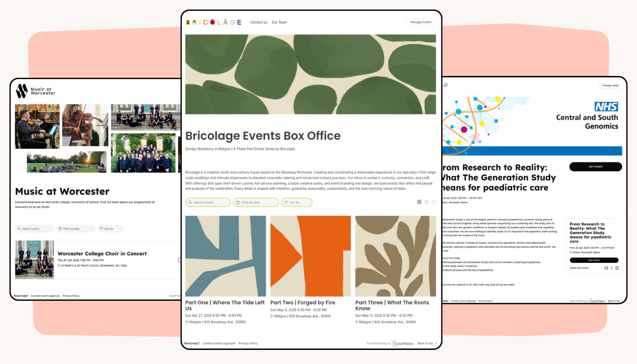Screen dimensions: 637x364
Task: Open Filter by date on Bricolage page
Action: pyautogui.click(x=255, y=201)
